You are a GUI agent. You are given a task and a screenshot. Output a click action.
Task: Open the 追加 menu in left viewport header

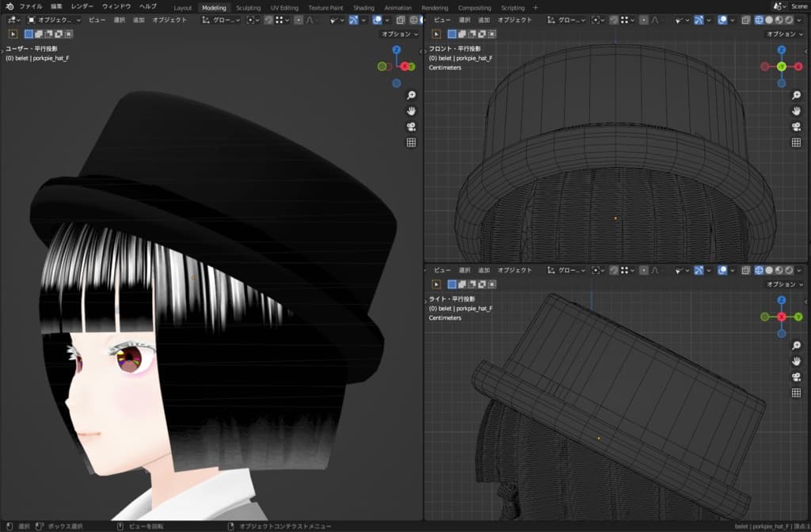pos(139,20)
